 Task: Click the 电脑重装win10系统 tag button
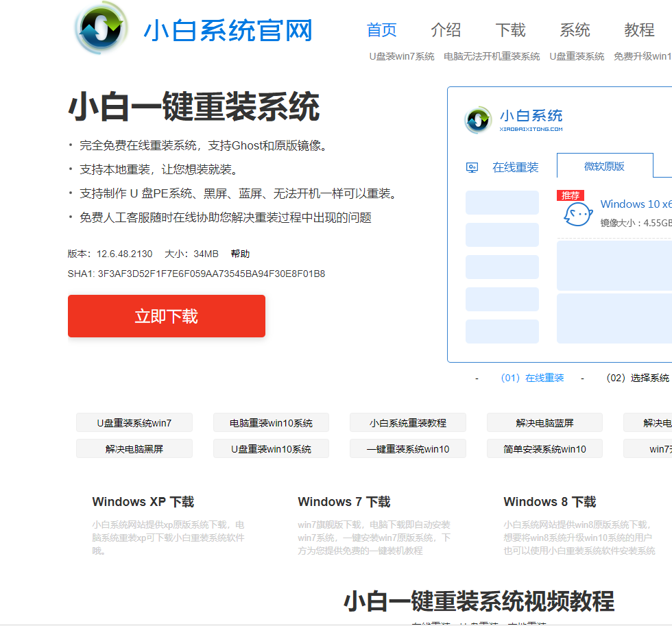271,423
